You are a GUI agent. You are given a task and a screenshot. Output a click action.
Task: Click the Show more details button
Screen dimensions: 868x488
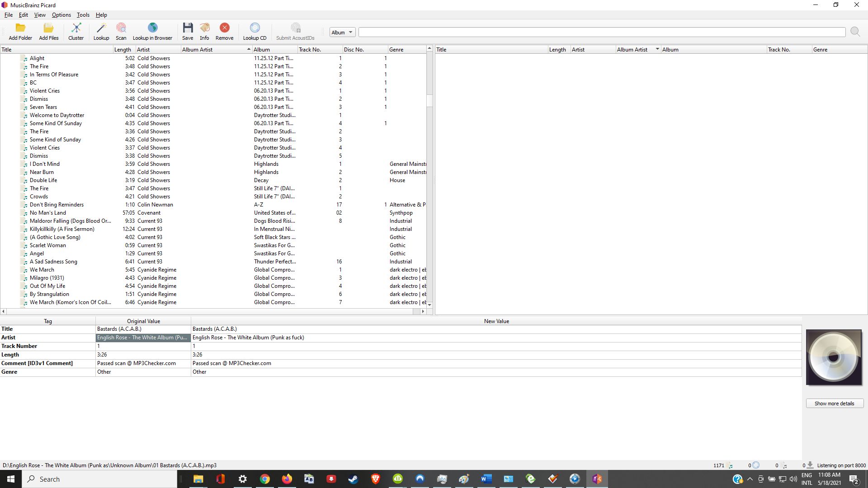[x=834, y=404]
